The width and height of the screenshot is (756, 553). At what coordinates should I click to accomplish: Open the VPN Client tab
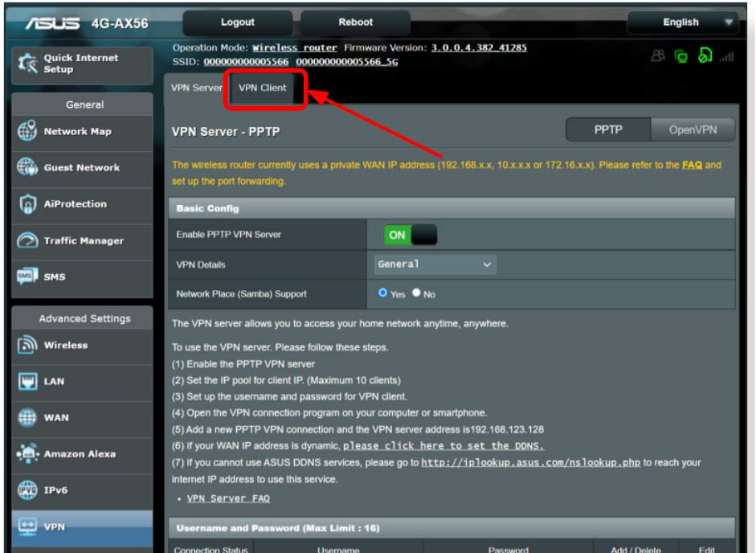coord(262,88)
